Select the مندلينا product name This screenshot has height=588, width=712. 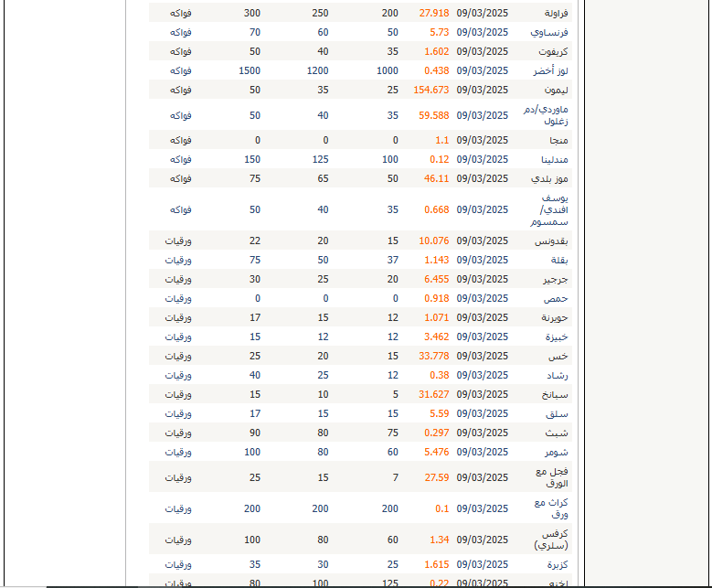(x=550, y=160)
